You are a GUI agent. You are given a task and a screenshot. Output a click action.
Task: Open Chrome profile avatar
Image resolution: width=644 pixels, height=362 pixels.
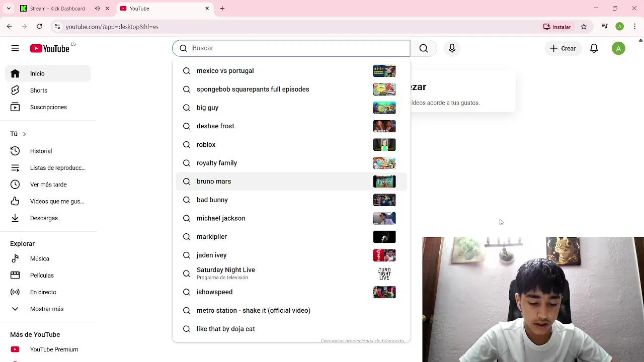pyautogui.click(x=620, y=27)
